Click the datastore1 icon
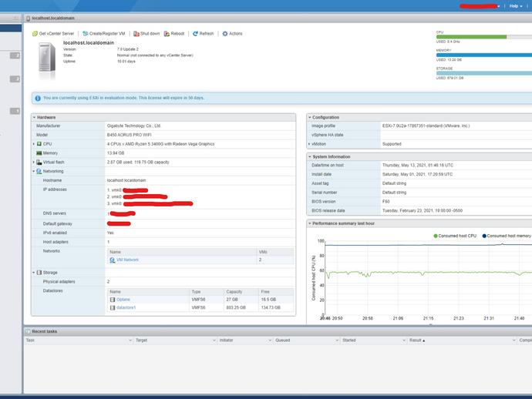532x399 pixels. [113, 308]
